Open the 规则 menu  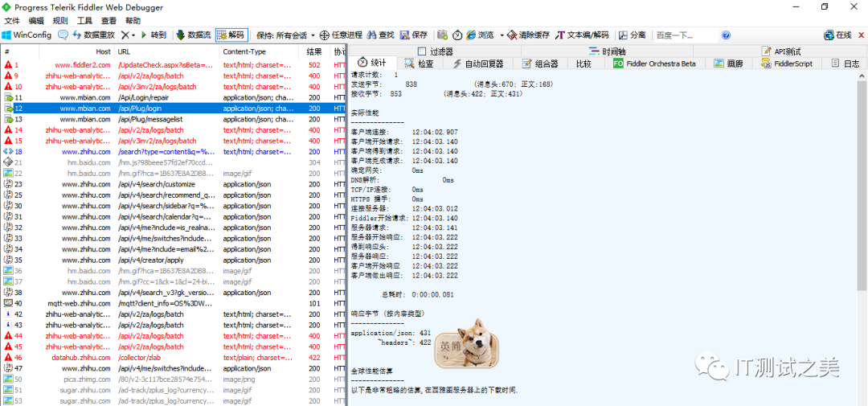click(x=60, y=21)
